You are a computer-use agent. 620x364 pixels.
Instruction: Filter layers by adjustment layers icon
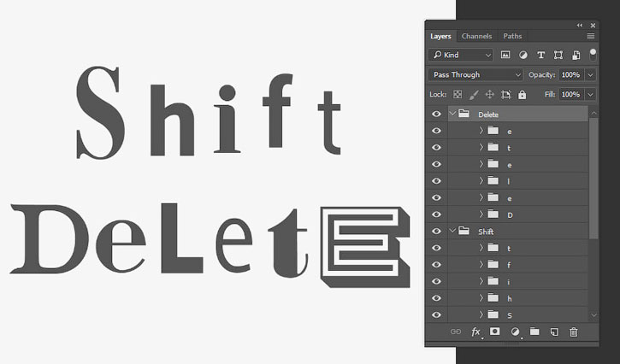523,55
